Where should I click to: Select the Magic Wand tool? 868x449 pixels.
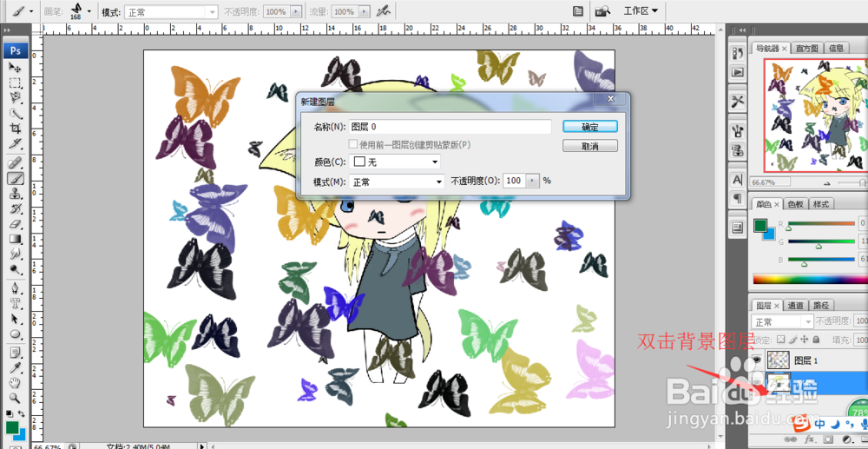tap(16, 114)
